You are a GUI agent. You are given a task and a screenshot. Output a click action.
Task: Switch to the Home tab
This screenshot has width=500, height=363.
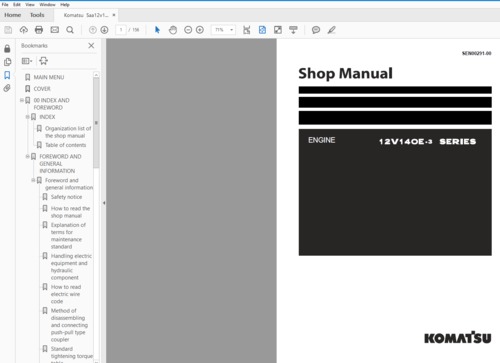click(x=13, y=15)
